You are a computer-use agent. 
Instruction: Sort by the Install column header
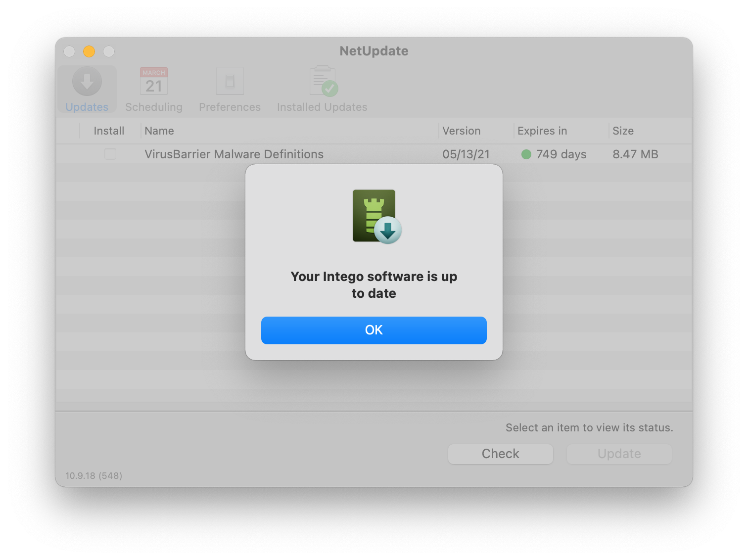(109, 131)
